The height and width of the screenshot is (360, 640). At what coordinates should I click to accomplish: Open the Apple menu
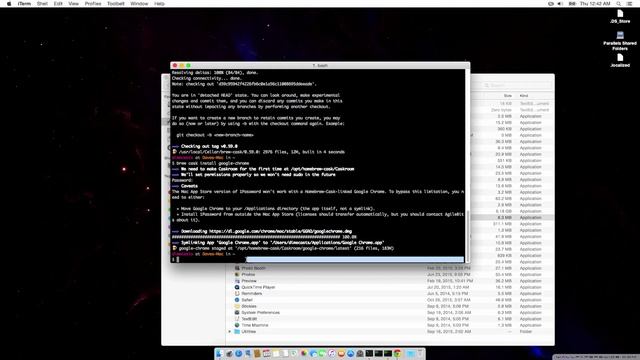(9, 4)
